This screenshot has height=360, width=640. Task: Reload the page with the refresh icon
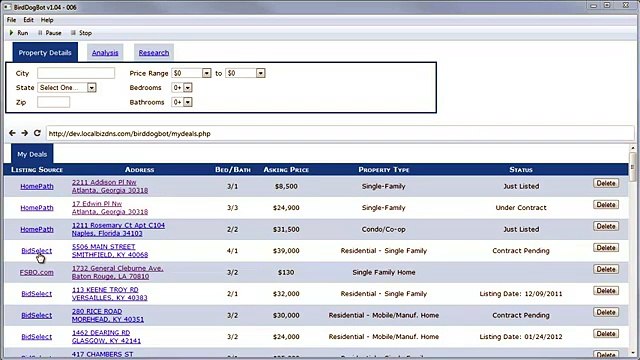(x=37, y=133)
